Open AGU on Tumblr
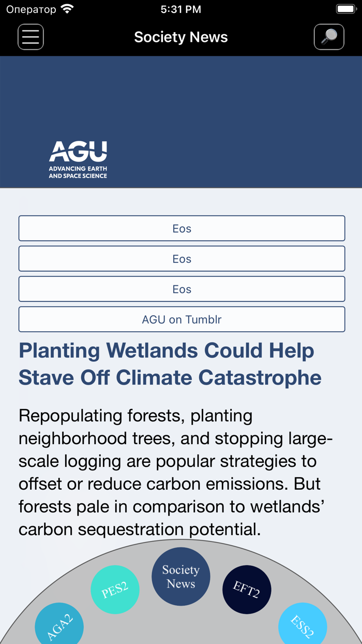The width and height of the screenshot is (362, 644). (x=182, y=319)
